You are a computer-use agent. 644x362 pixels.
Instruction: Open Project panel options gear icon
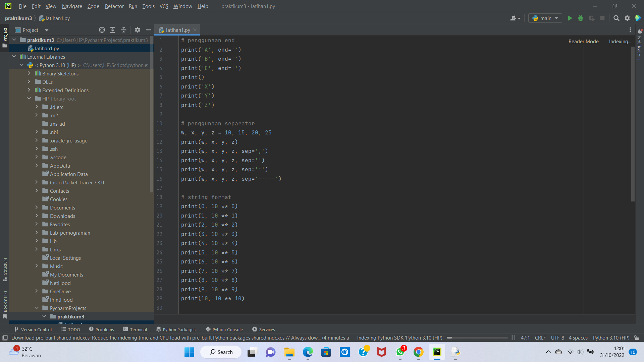click(137, 30)
